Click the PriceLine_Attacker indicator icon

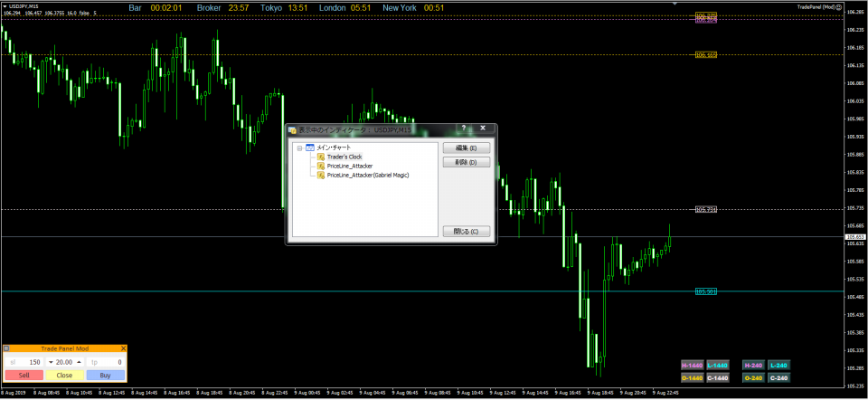tap(321, 166)
